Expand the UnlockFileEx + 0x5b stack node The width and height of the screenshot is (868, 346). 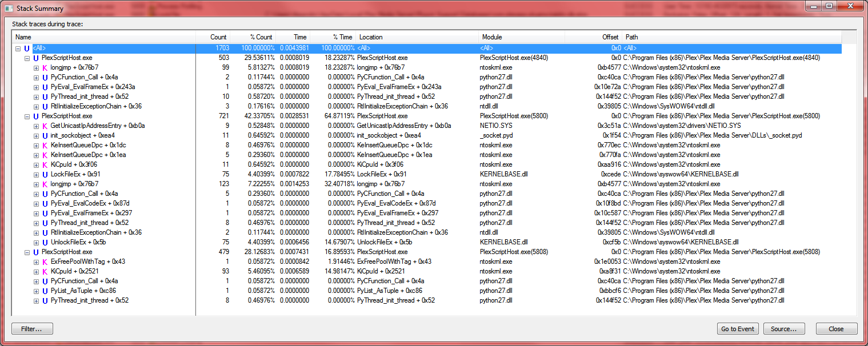click(x=36, y=242)
